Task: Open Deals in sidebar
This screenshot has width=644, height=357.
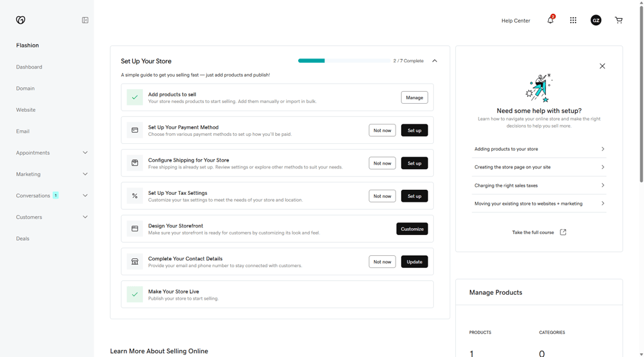Action: [23, 238]
